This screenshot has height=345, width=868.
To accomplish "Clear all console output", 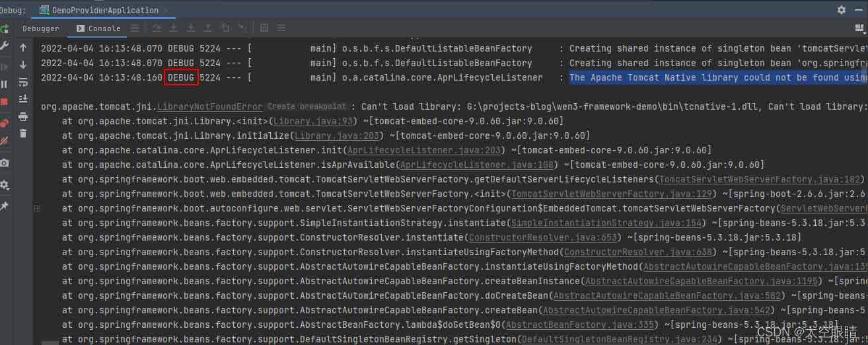I will [x=23, y=134].
